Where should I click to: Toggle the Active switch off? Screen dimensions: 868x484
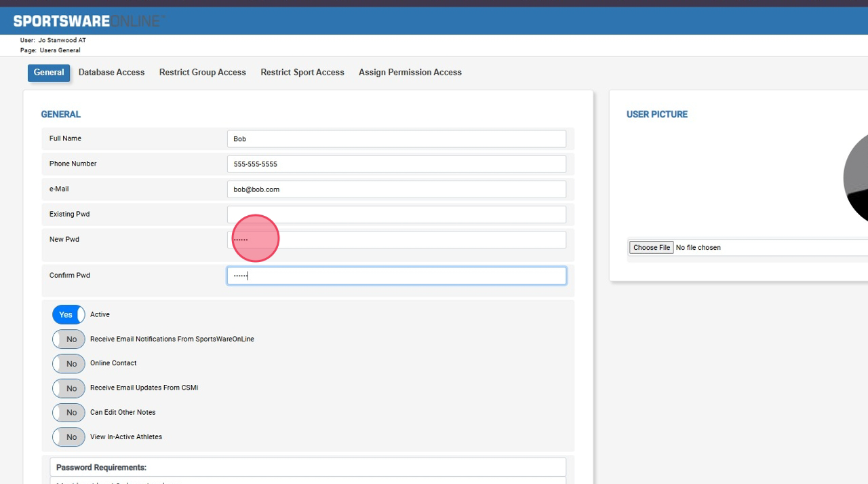click(x=68, y=315)
